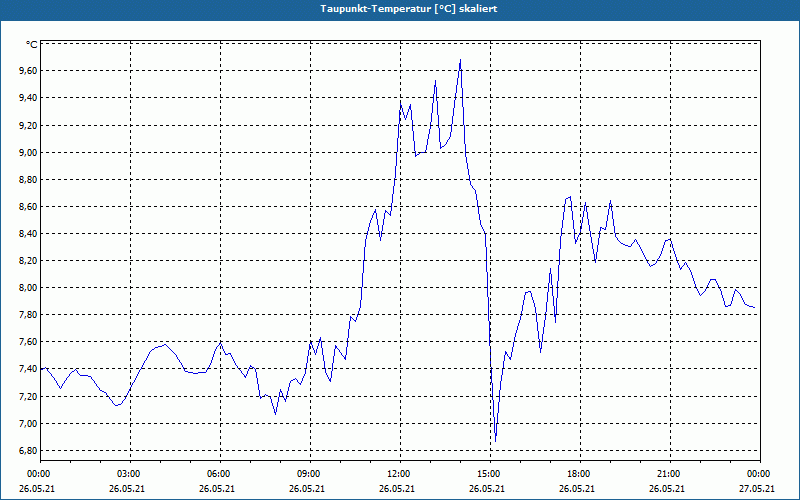Click the 26.05.21 date under 18:00
The image size is (800, 500).
click(x=577, y=488)
